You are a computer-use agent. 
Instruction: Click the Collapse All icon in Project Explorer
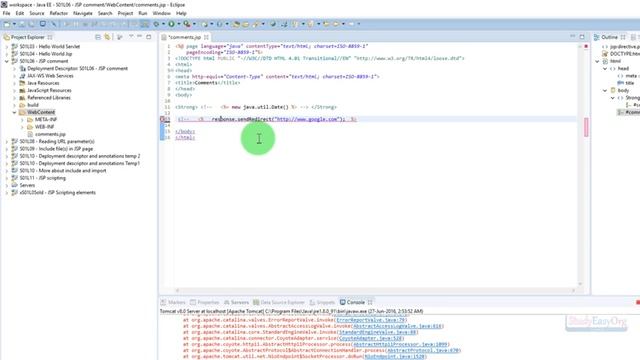click(98, 37)
